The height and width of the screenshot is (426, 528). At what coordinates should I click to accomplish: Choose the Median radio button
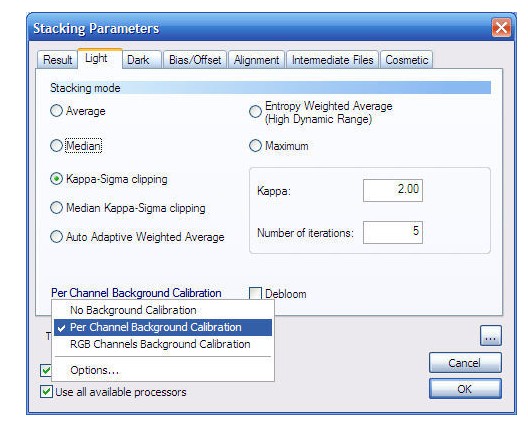[x=56, y=146]
